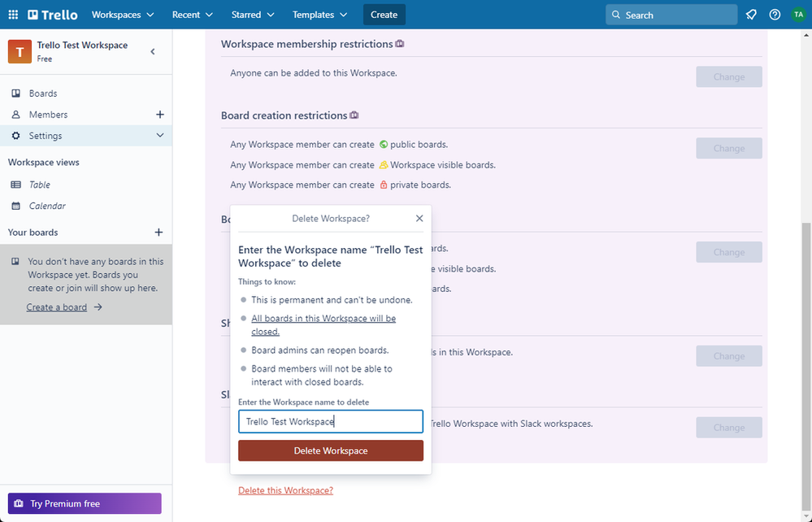This screenshot has height=522, width=812.
Task: Open the Starred dropdown menu
Action: pyautogui.click(x=253, y=15)
